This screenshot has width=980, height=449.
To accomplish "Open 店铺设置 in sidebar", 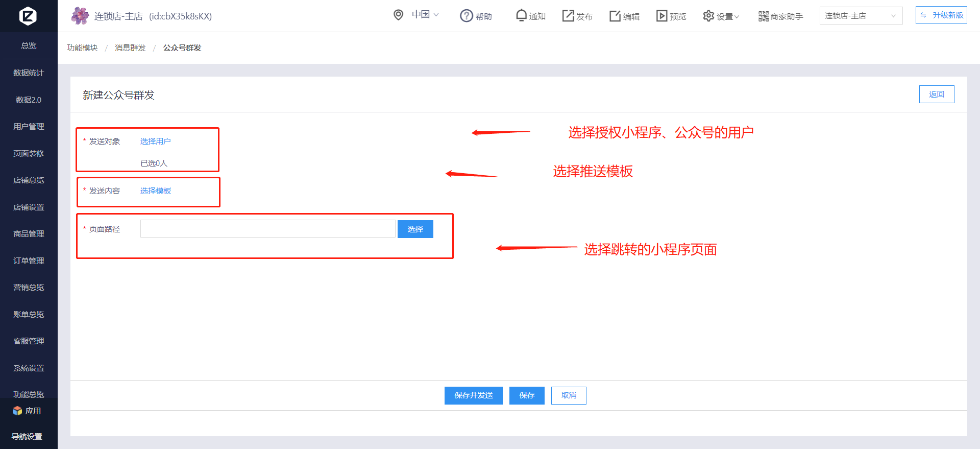I will coord(29,207).
